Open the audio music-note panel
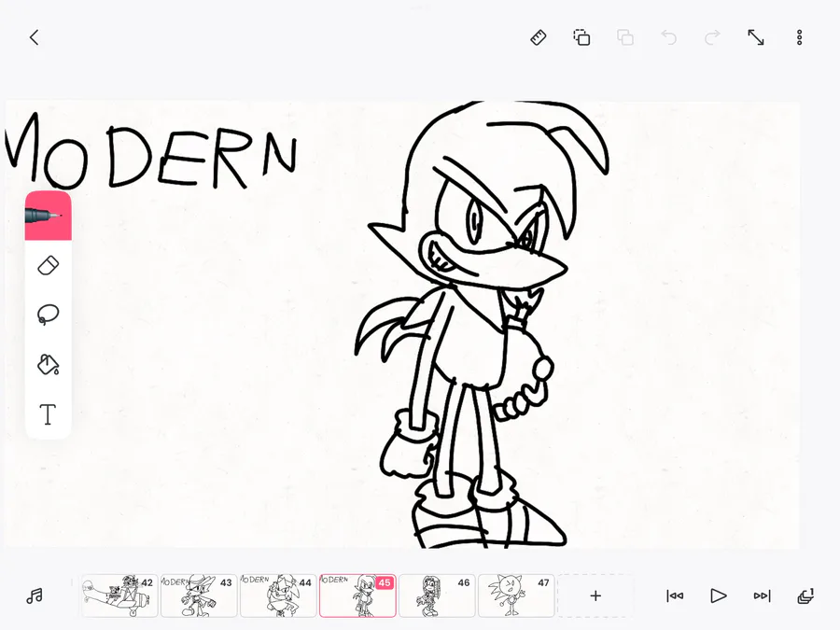The width and height of the screenshot is (840, 630). tap(35, 595)
